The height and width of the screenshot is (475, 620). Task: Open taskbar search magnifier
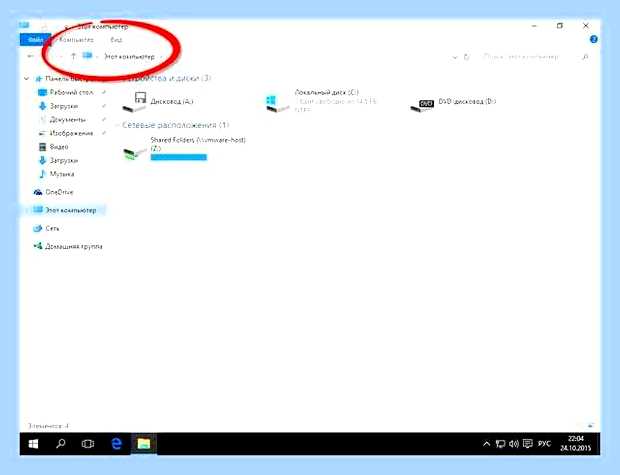60,444
